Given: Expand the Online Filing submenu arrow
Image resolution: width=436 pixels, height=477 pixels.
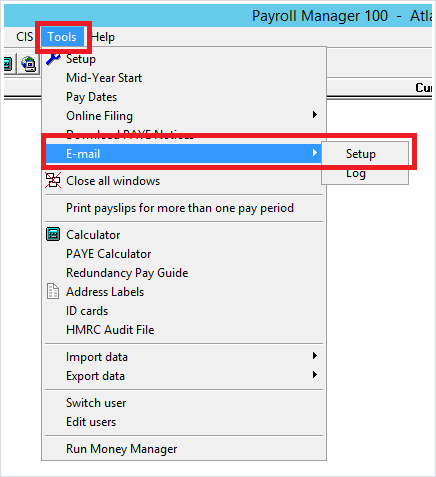Looking at the screenshot, I should [x=314, y=115].
